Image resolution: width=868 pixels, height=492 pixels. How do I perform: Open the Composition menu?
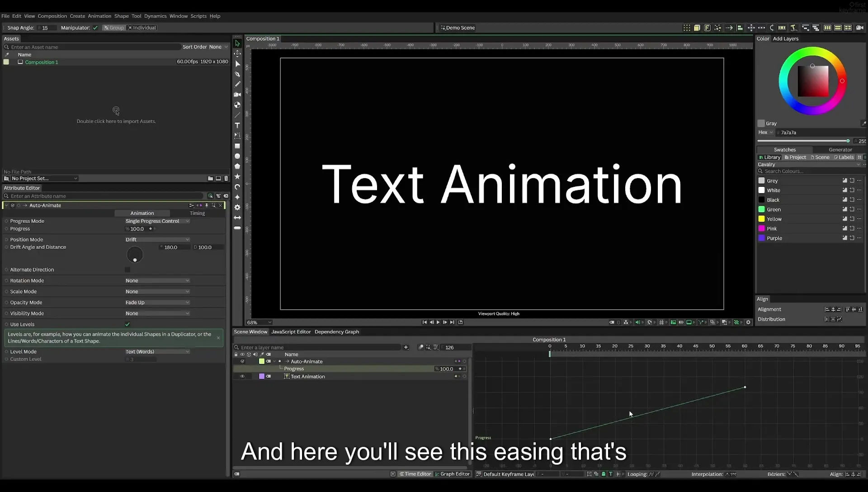click(x=52, y=16)
